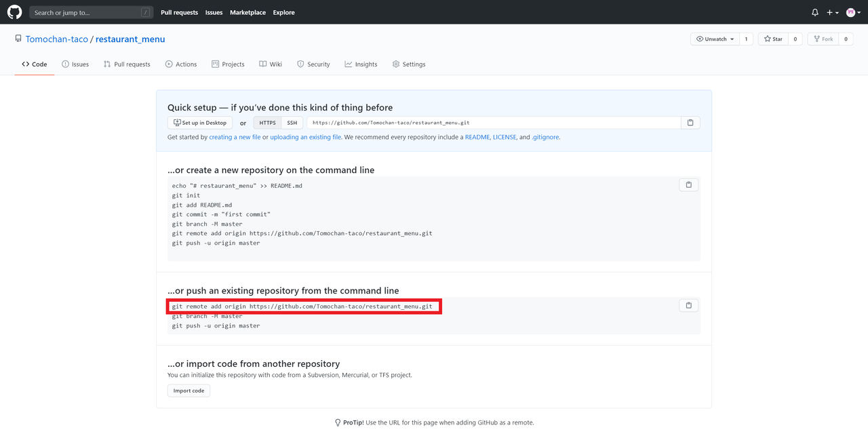Image resolution: width=868 pixels, height=436 pixels.
Task: Open the stargazers count
Action: (x=794, y=39)
